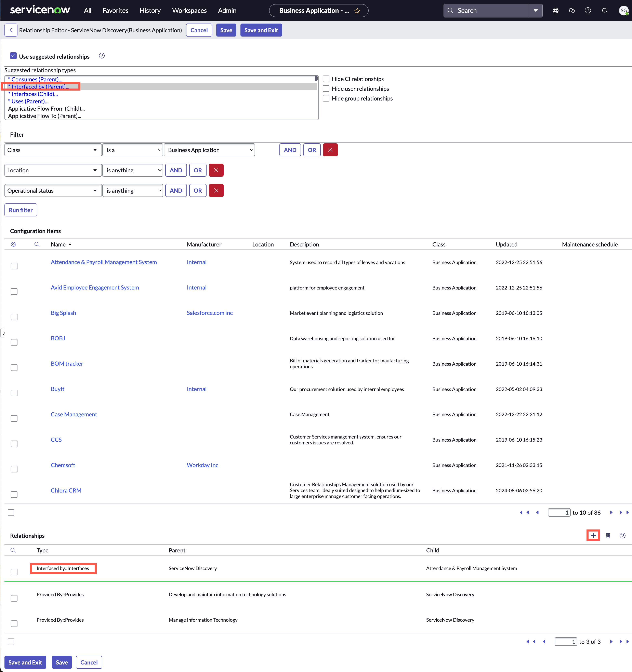
Task: Enable Hide CI relationships
Action: click(326, 79)
